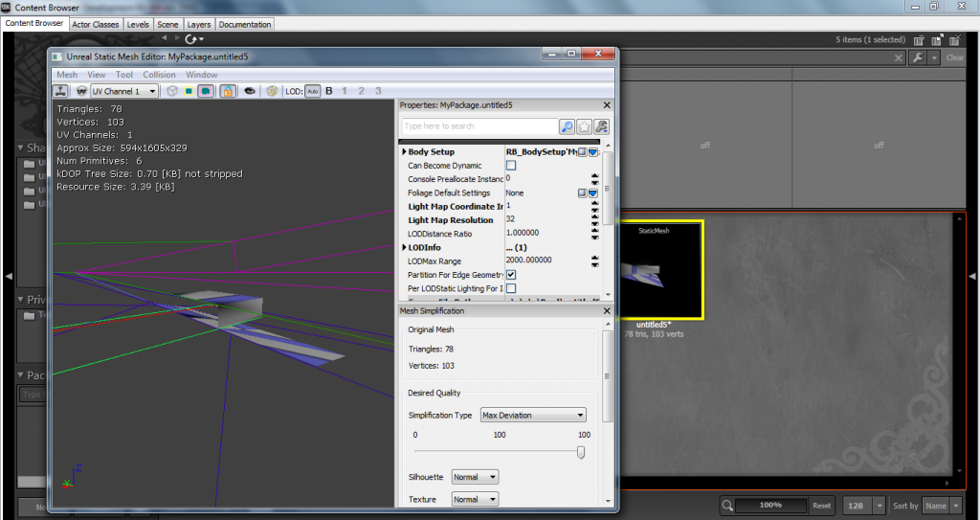The height and width of the screenshot is (520, 980).
Task: Click the close browser panel X icon
Action: (x=955, y=40)
